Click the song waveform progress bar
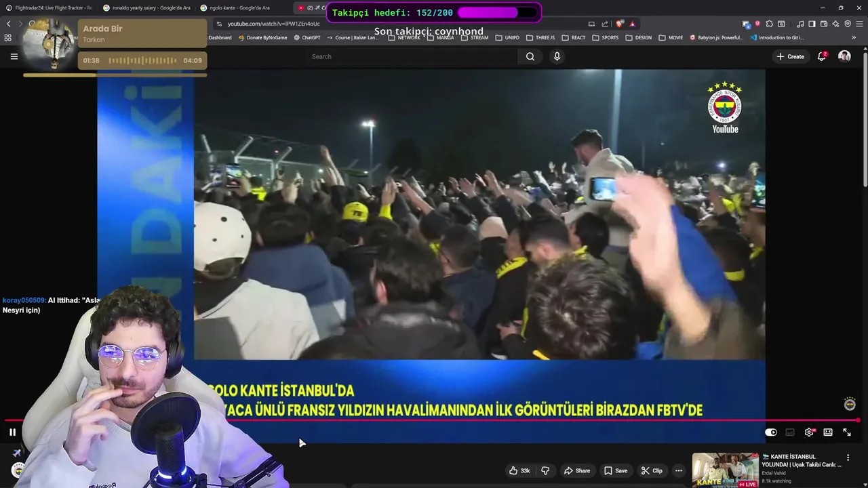The image size is (868, 488). tap(142, 60)
